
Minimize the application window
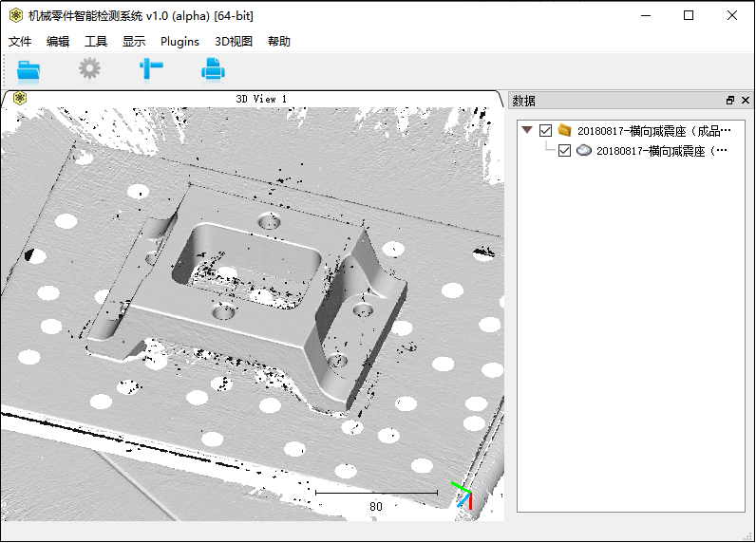646,15
